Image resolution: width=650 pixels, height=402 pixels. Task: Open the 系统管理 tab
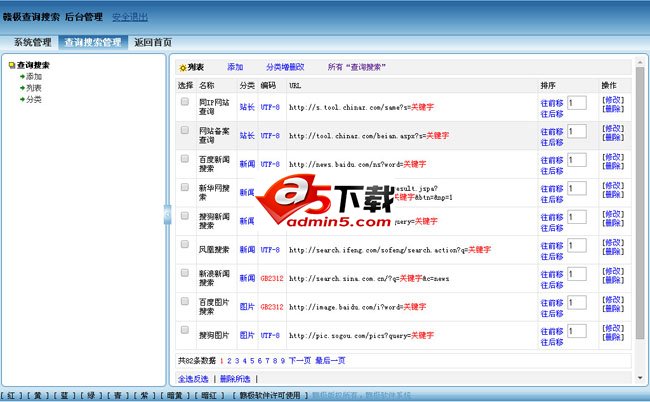click(x=32, y=42)
